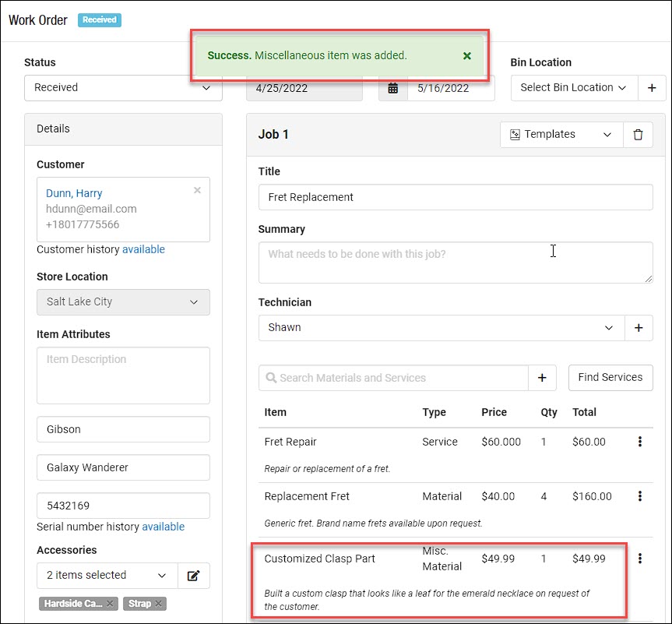
Task: Expand the Technician dropdown showing Shawn
Action: point(442,328)
